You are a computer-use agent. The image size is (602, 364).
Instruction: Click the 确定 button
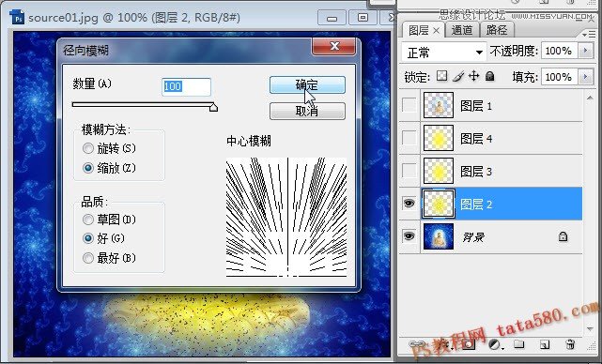307,84
